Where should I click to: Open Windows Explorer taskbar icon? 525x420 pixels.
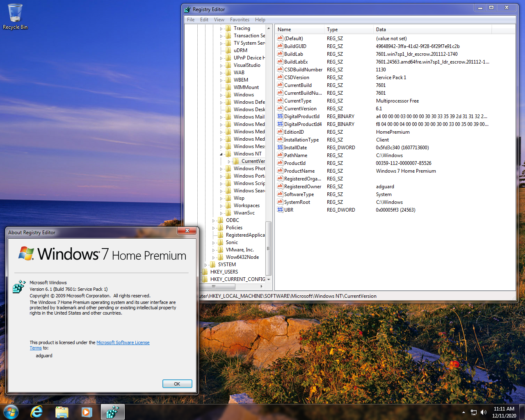[x=62, y=412]
